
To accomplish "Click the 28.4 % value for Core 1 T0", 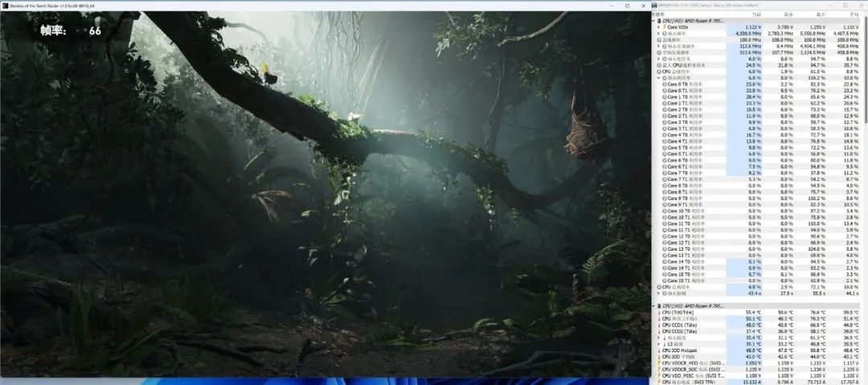I will tap(755, 96).
